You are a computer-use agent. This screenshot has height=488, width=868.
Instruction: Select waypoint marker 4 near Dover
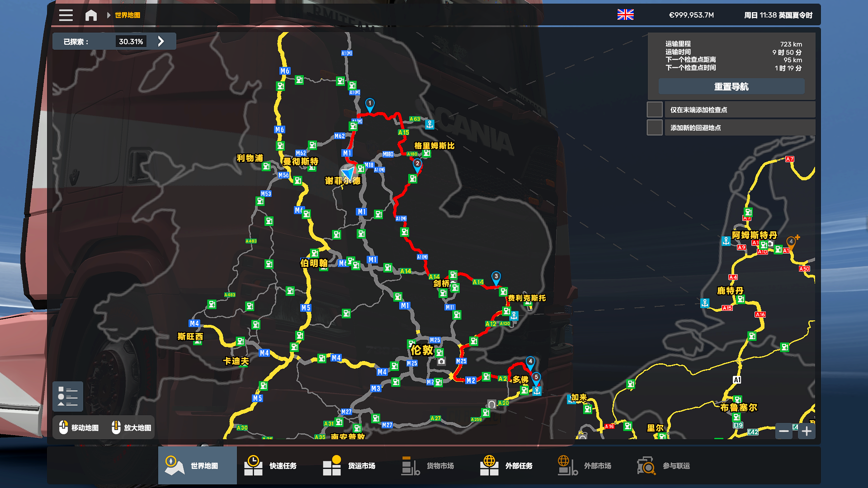pos(530,362)
